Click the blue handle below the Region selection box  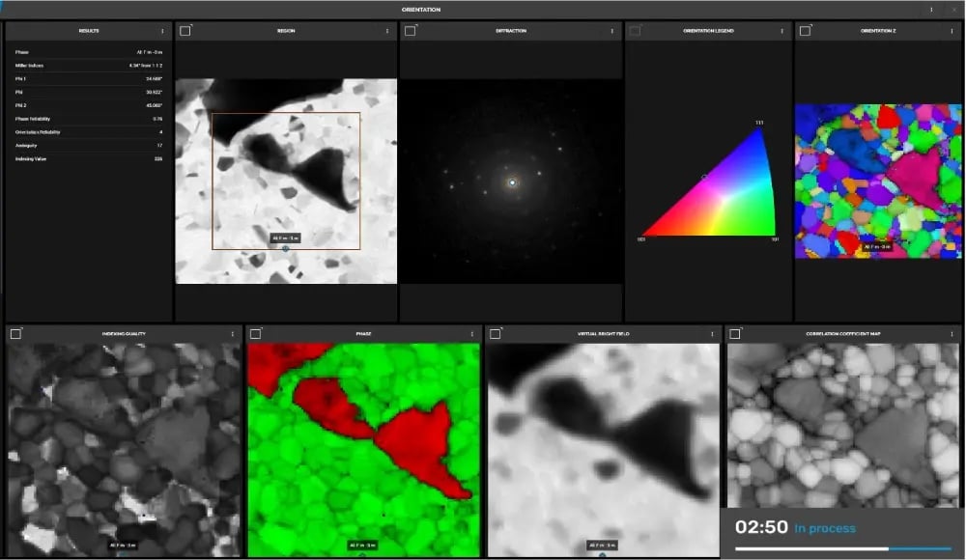click(x=286, y=249)
